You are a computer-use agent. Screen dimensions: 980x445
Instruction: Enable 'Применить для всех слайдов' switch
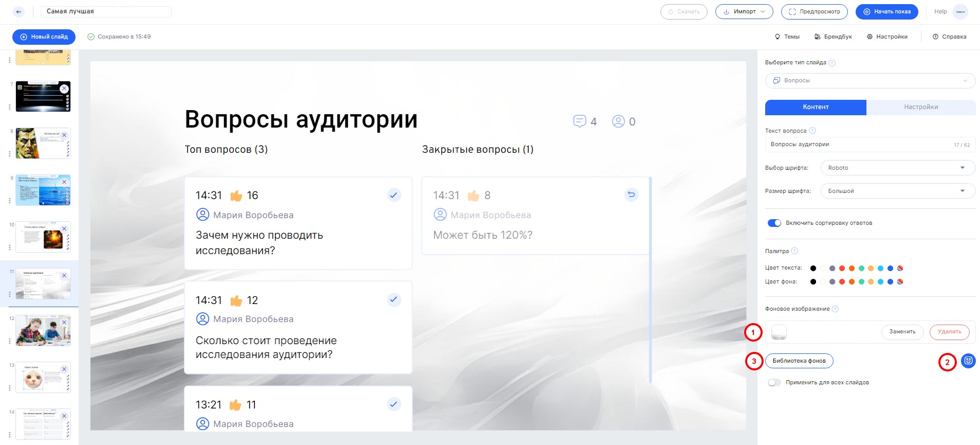coord(774,382)
